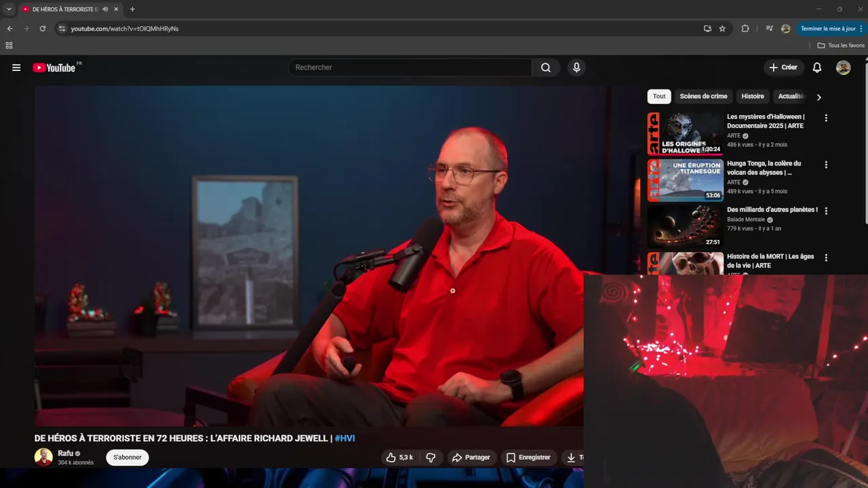Open the #HVI hashtag link
This screenshot has width=868, height=488.
tap(344, 439)
